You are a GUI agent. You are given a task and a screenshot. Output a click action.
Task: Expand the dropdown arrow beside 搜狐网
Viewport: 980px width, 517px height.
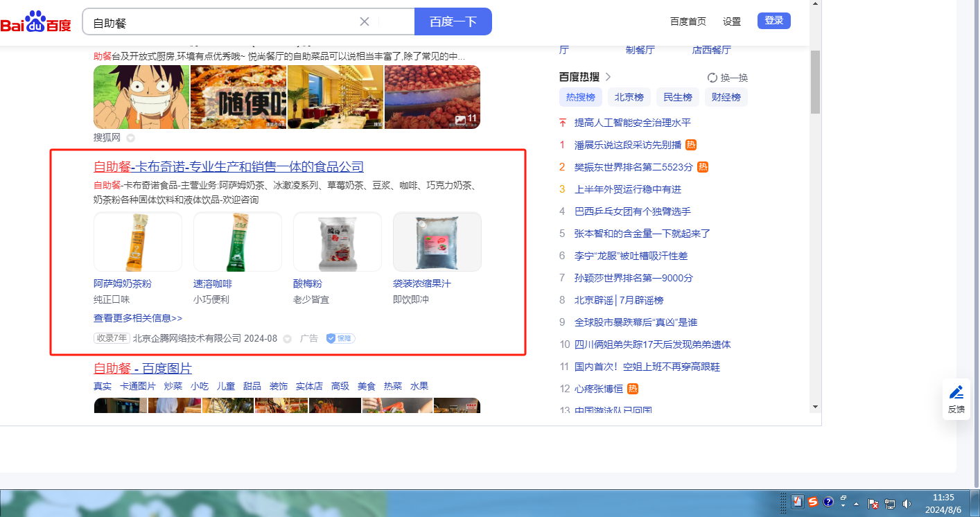tap(130, 138)
